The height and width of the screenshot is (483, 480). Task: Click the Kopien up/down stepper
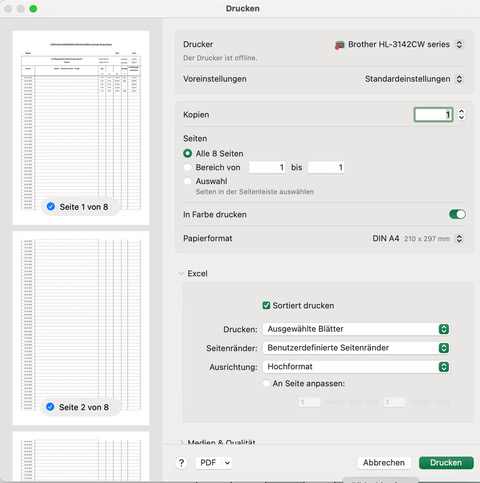tap(461, 115)
